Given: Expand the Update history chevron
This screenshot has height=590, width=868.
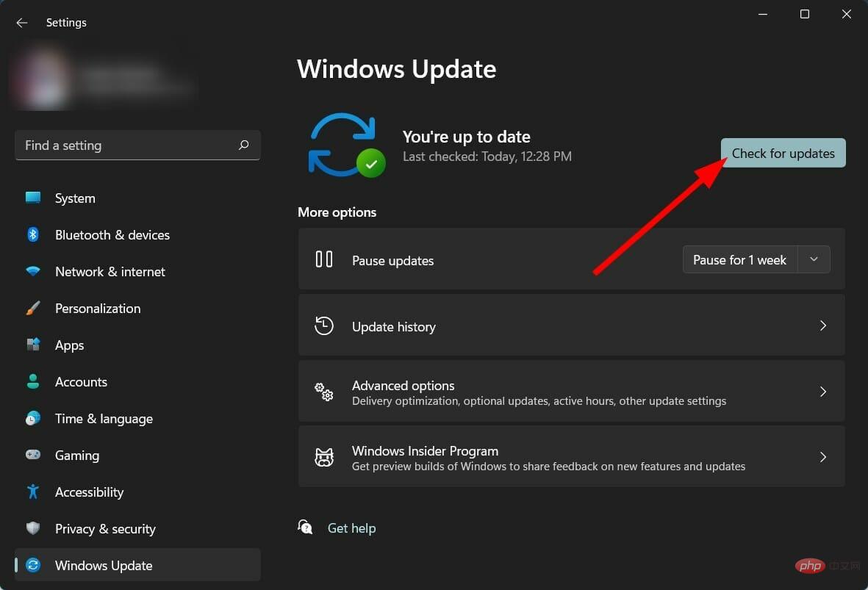Looking at the screenshot, I should tap(823, 325).
